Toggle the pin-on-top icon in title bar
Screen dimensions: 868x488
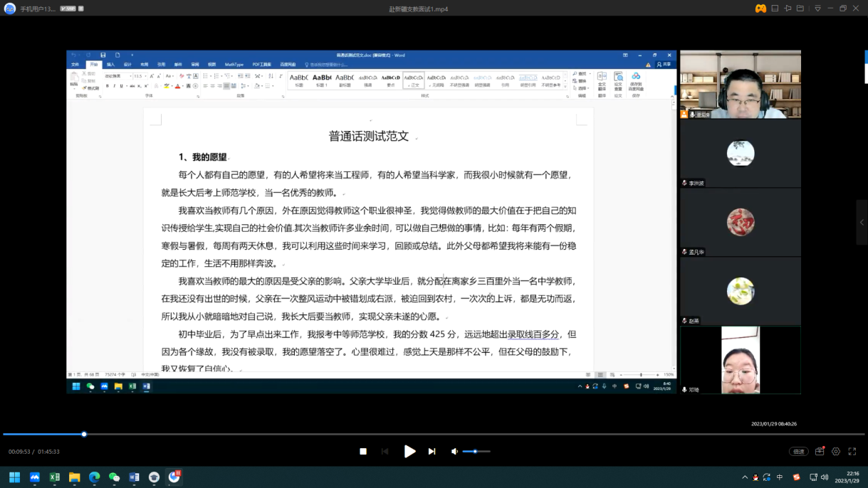coord(788,9)
